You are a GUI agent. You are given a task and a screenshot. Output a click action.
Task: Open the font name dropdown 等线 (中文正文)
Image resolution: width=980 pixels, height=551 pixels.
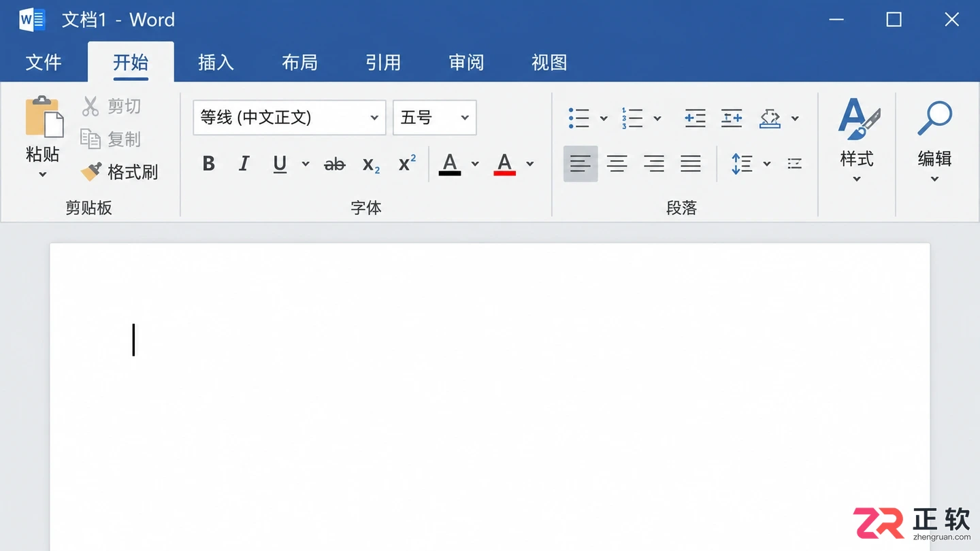pyautogui.click(x=289, y=118)
